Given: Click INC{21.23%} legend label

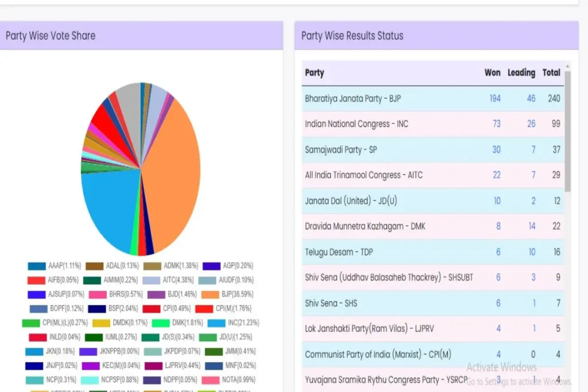Looking at the screenshot, I should 243,323.
